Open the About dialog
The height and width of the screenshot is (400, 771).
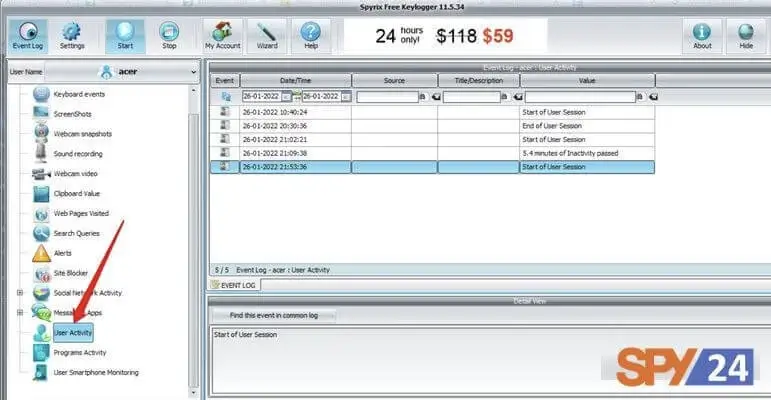pos(702,36)
